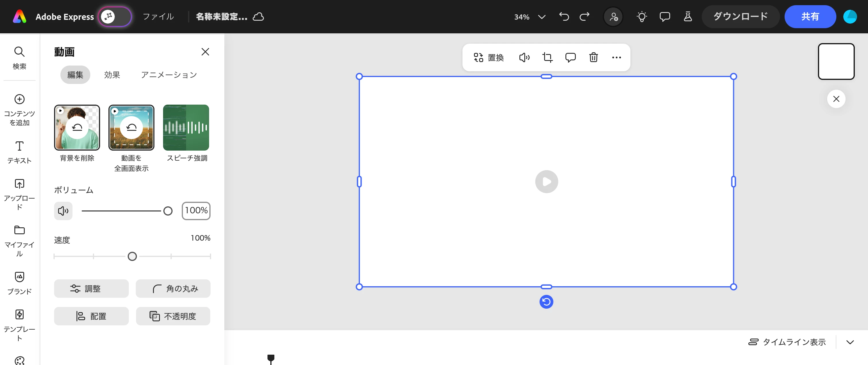The width and height of the screenshot is (868, 365).
Task: Click the 共有 share button
Action: coord(810,16)
